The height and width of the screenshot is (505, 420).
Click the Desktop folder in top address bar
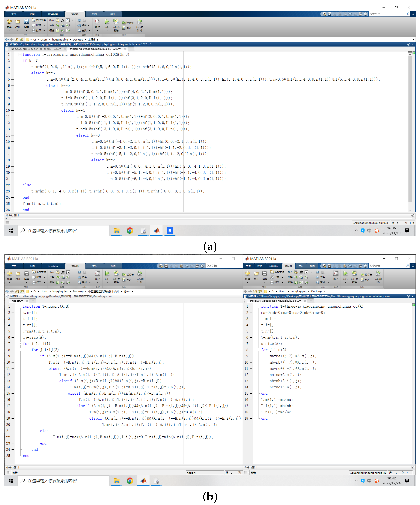[x=78, y=40]
